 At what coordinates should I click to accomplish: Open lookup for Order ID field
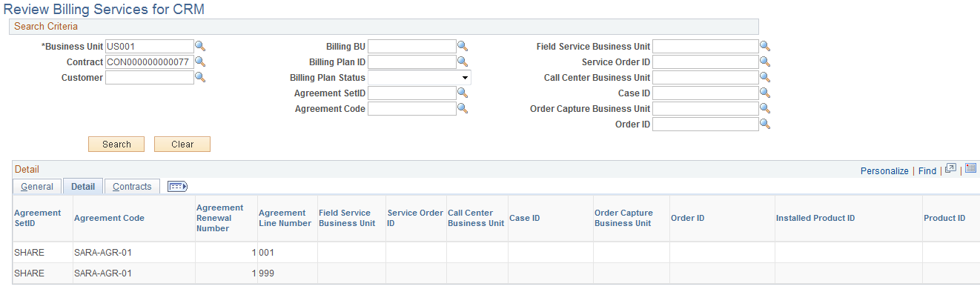click(x=765, y=125)
